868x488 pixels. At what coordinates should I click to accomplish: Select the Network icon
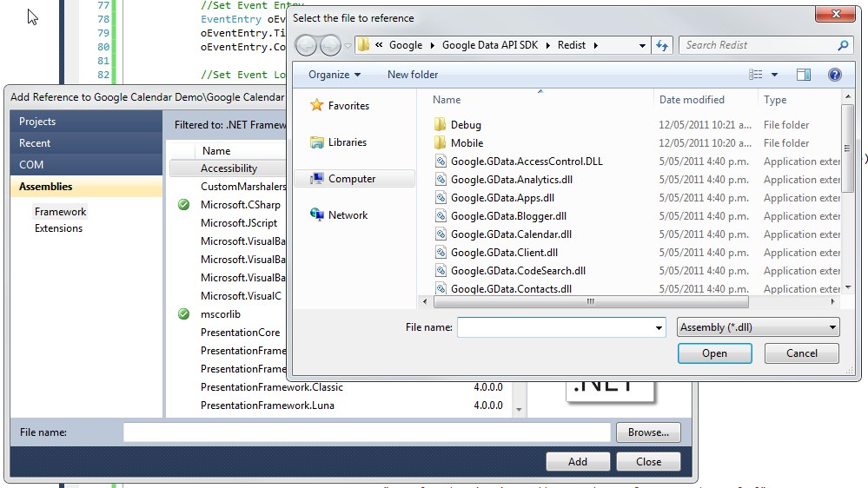(316, 214)
